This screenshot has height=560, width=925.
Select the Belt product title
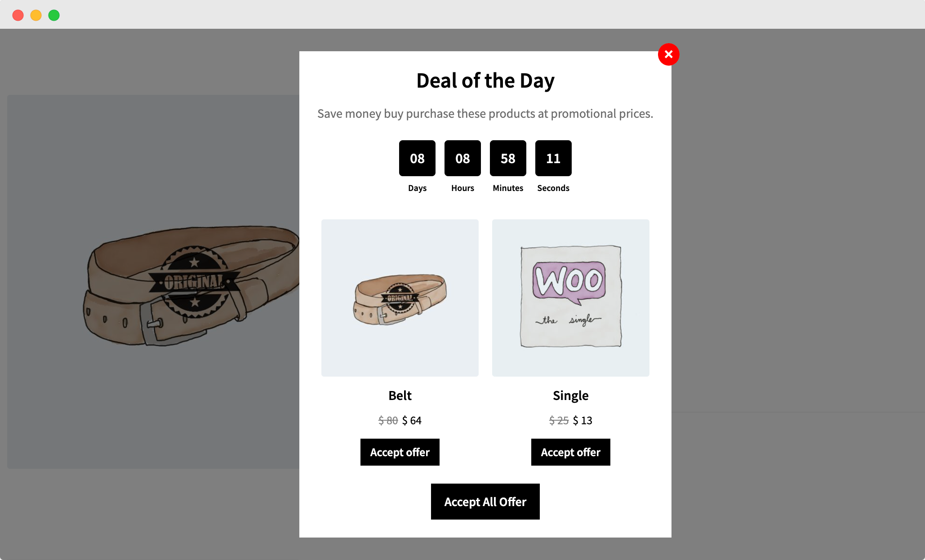coord(400,396)
